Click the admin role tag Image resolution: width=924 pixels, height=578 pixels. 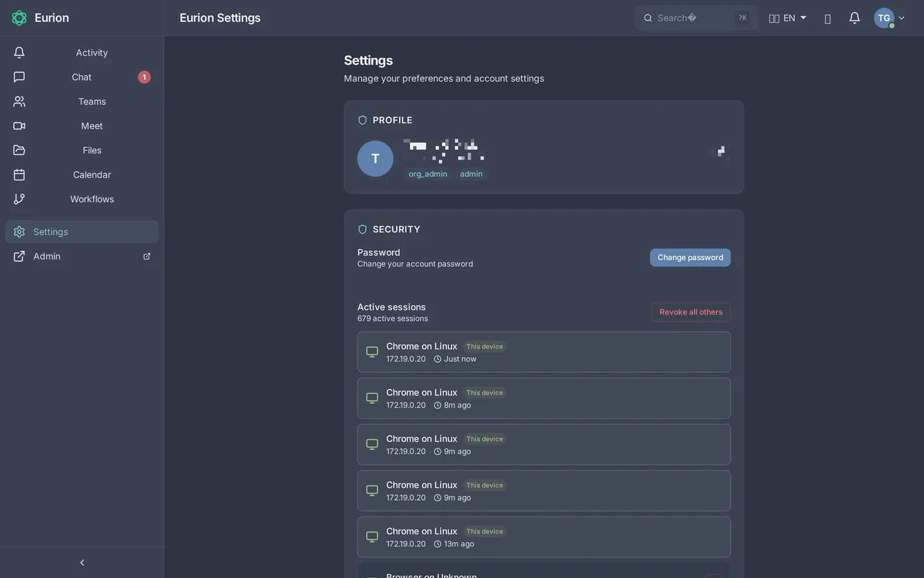(471, 174)
